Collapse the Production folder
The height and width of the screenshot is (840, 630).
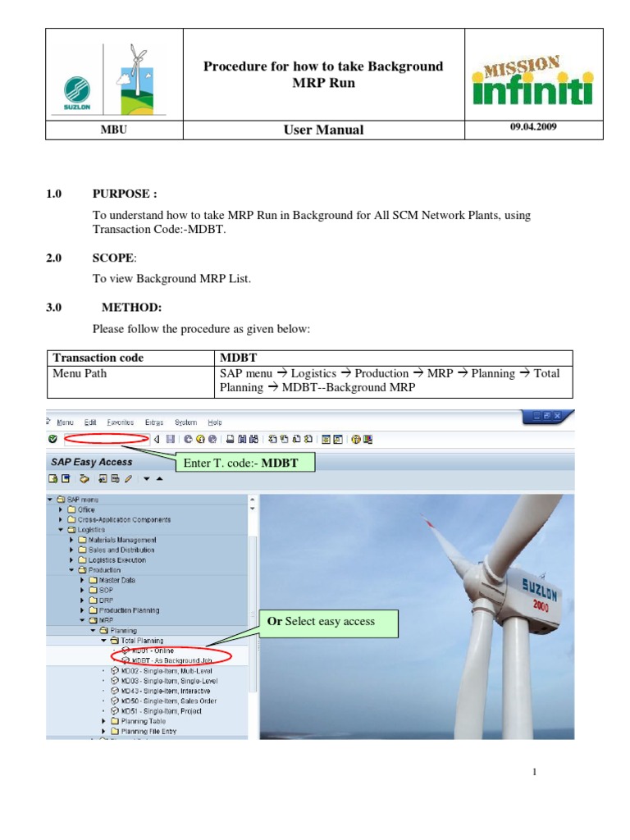point(71,570)
